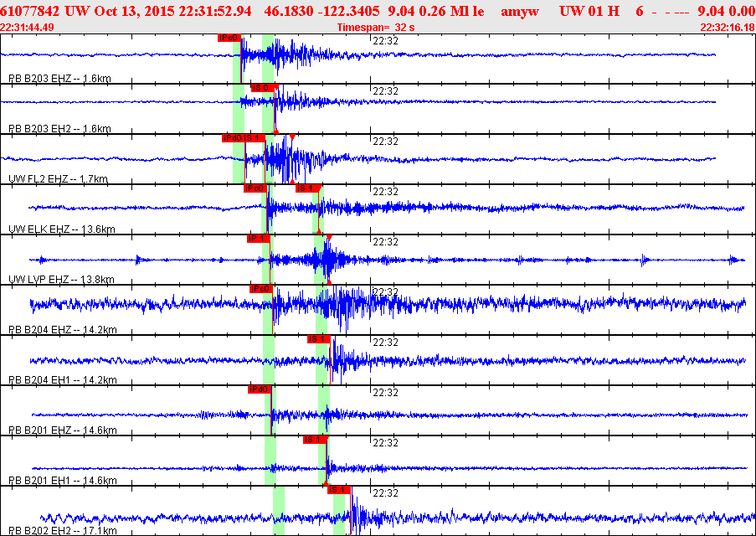756x536 pixels.
Task: Click bottom red amplitude triangle on ELK EHZ
Action: (x=318, y=232)
